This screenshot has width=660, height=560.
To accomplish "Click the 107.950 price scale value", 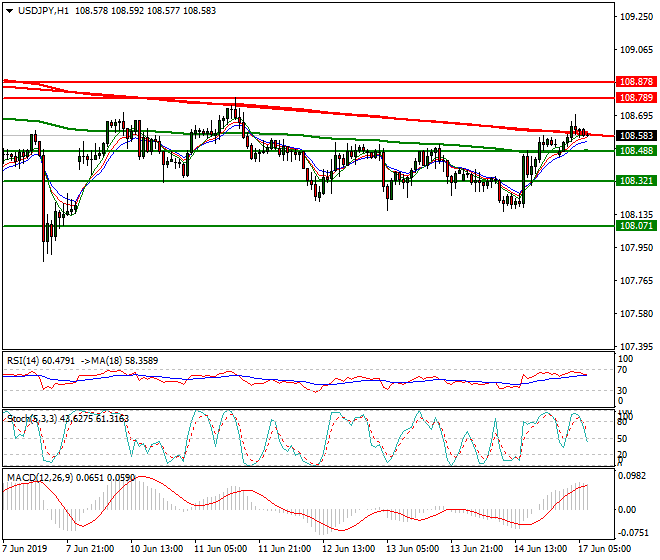I will tap(636, 248).
